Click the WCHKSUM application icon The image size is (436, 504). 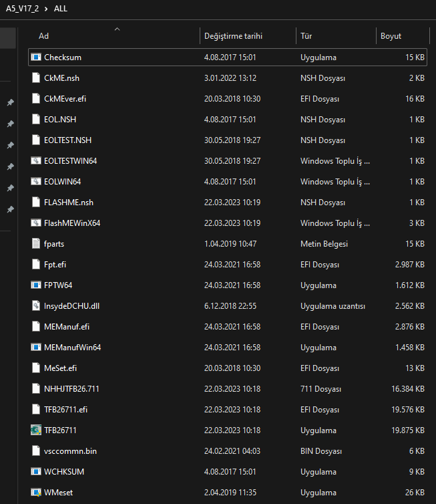click(36, 471)
